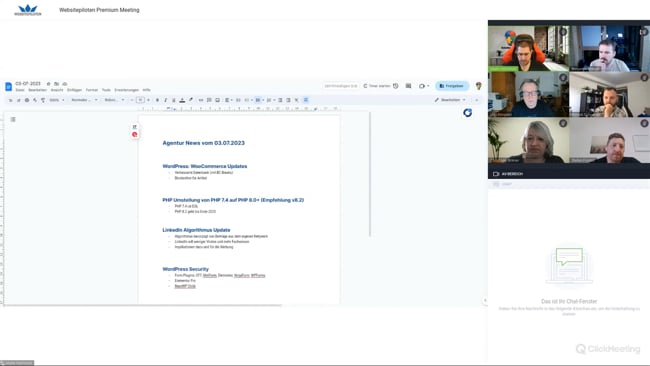Click heading WordPress Security
The height and width of the screenshot is (366, 650).
[x=185, y=269]
